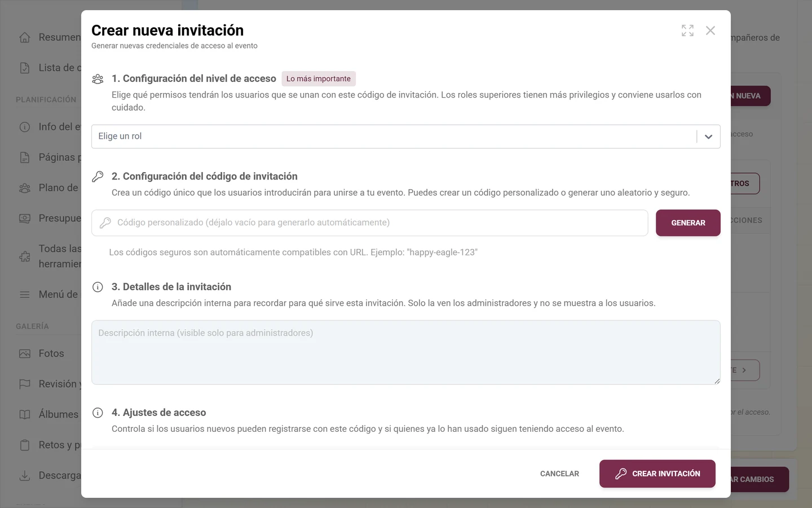Close the Crear nueva invitación dialog
Screen dimensions: 812x508
pos(710,30)
